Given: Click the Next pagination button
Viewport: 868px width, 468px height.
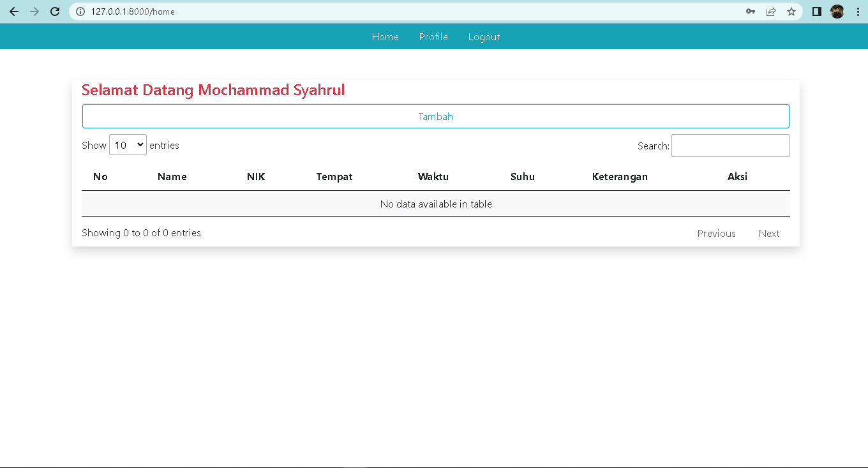Looking at the screenshot, I should click(769, 234).
